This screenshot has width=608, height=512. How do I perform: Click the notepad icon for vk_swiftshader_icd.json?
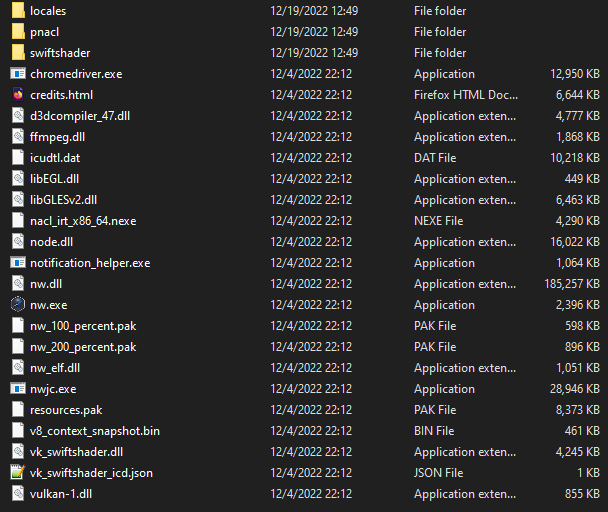(18, 472)
